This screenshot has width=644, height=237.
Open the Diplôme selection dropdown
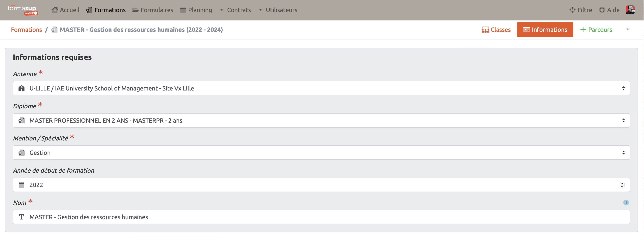(321, 120)
